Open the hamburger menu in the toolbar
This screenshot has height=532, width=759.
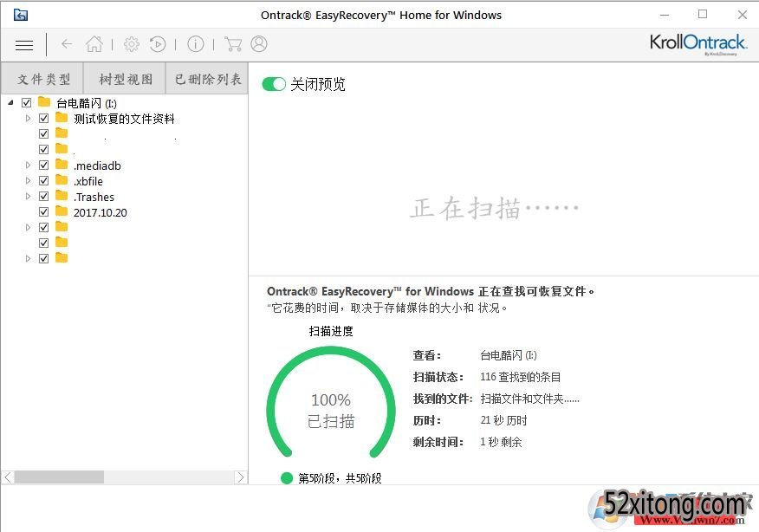pyautogui.click(x=24, y=45)
